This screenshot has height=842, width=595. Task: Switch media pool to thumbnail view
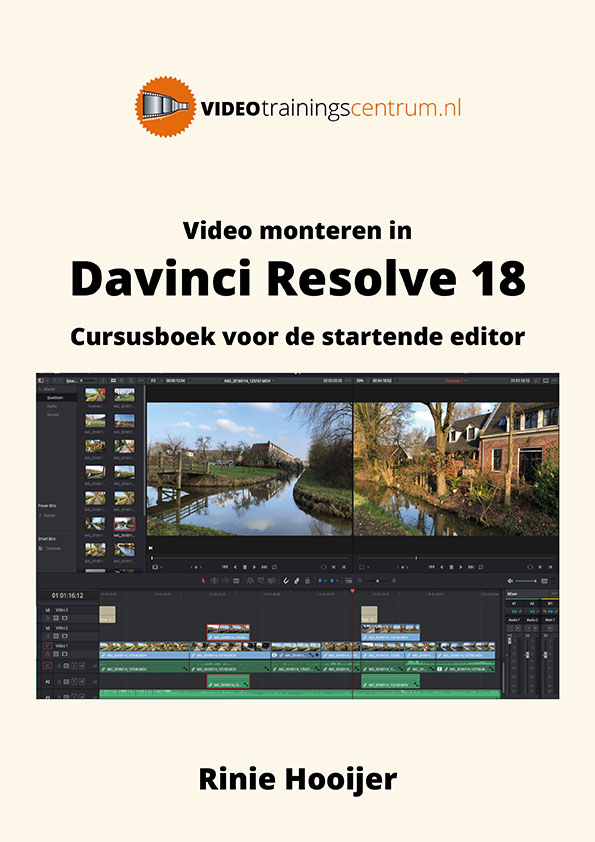(113, 380)
